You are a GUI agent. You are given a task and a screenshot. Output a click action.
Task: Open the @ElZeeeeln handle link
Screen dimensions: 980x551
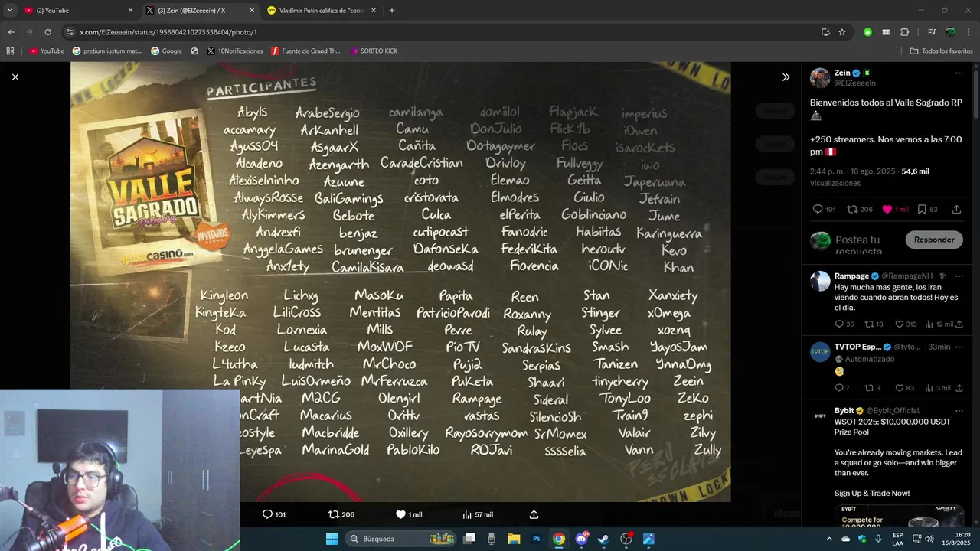coord(855,83)
